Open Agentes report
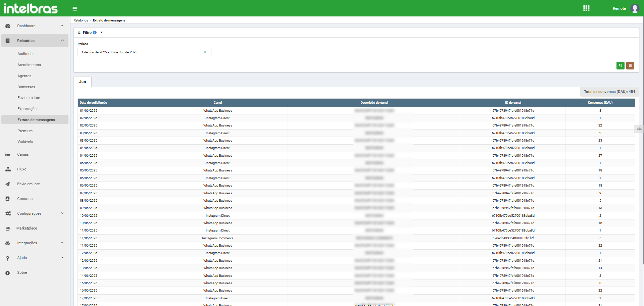The image size is (644, 306). [x=24, y=76]
